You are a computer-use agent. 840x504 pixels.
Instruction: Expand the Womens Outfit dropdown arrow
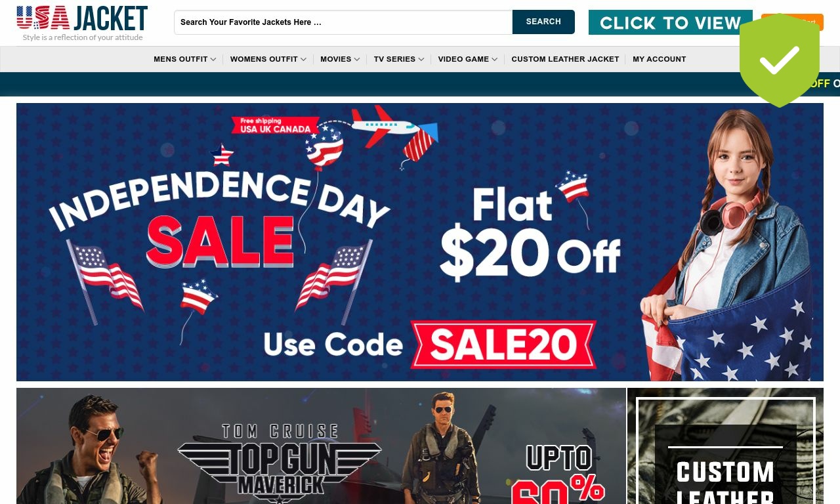pos(303,59)
